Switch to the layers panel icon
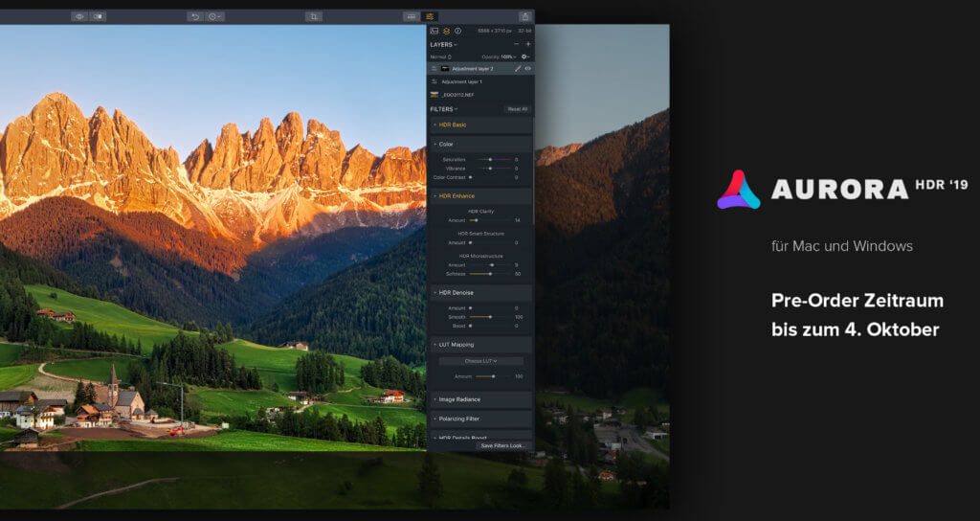 [x=446, y=31]
